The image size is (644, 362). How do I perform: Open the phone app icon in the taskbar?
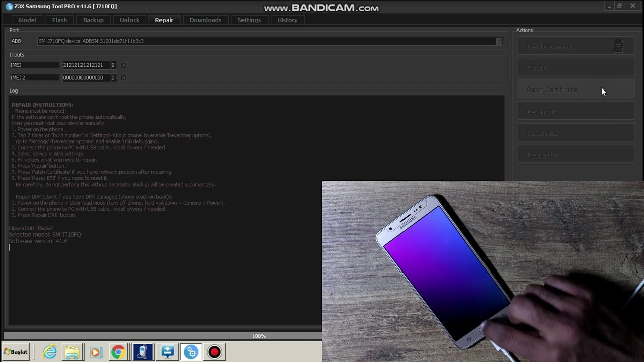tap(143, 352)
